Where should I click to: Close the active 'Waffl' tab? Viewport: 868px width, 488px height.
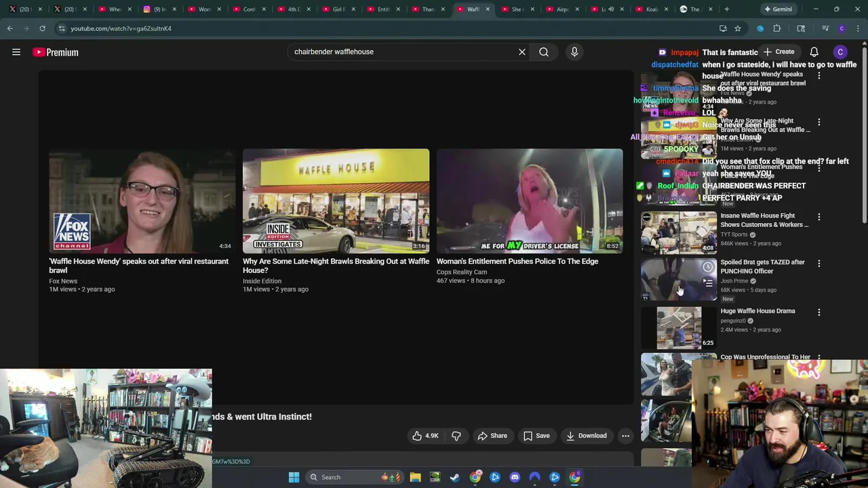488,9
